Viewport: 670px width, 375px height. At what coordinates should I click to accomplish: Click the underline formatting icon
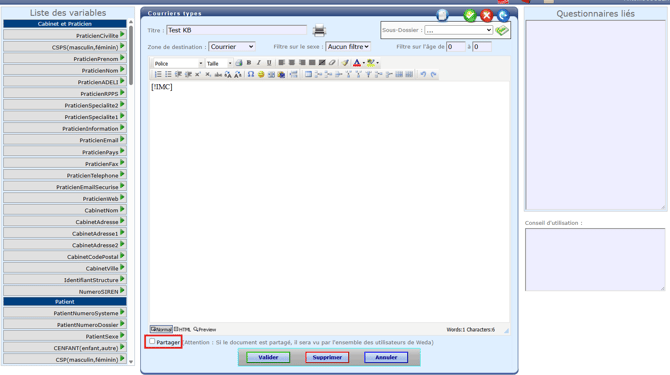[x=269, y=63]
